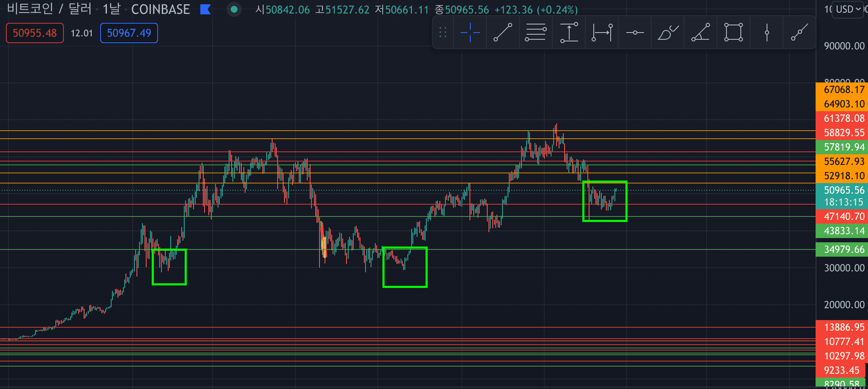Click the high value 51527.62
The height and width of the screenshot is (389, 868).
pyautogui.click(x=347, y=10)
